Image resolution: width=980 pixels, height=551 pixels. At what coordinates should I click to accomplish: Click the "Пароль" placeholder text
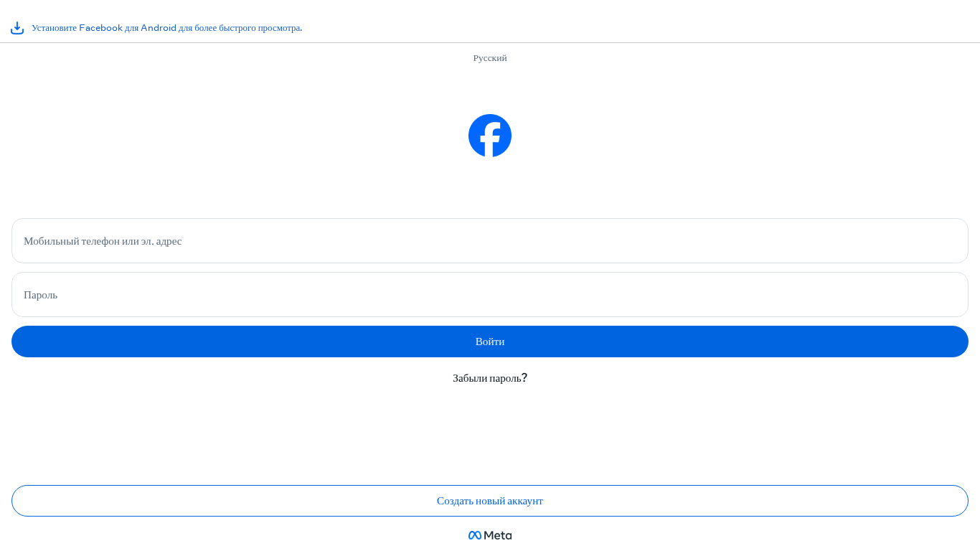(x=41, y=295)
